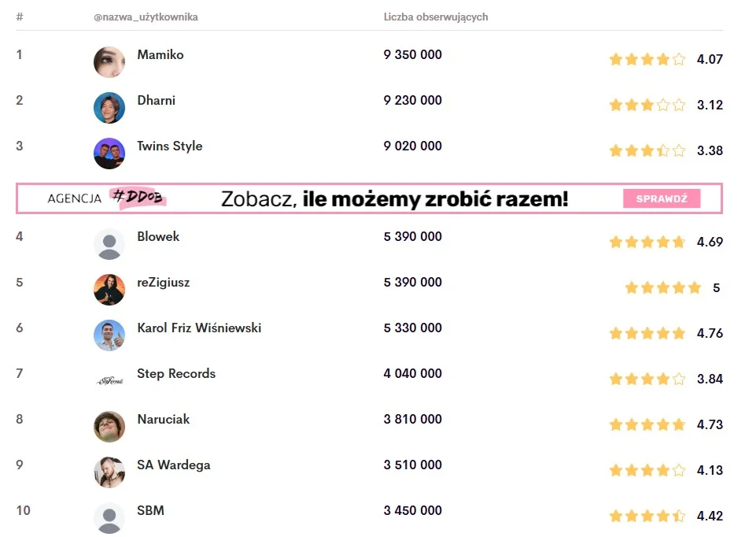Click Twins Style avatar picture
Screen dimensions: 756x537
coord(109,154)
